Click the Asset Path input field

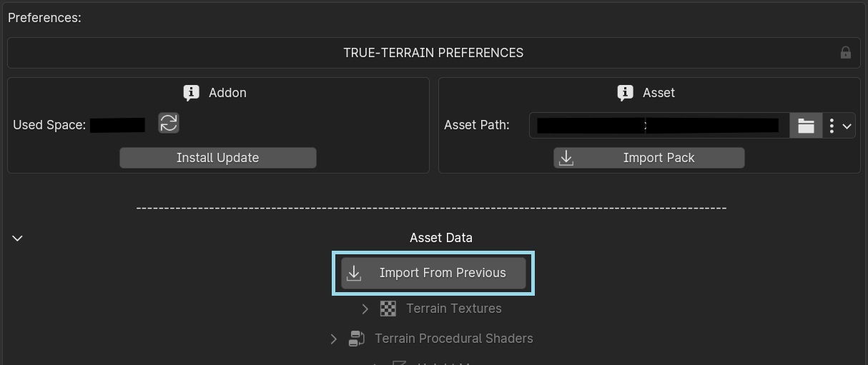click(x=659, y=126)
